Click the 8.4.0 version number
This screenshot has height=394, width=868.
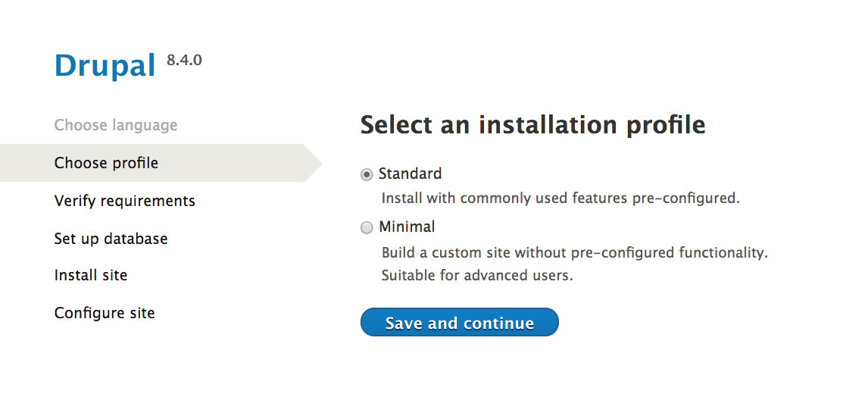point(184,60)
